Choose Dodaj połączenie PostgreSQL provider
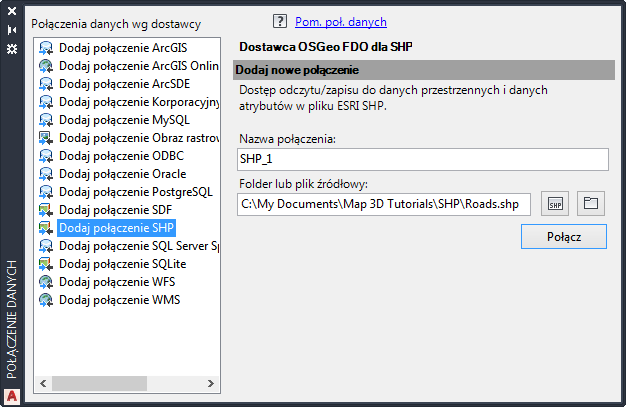 122,191
